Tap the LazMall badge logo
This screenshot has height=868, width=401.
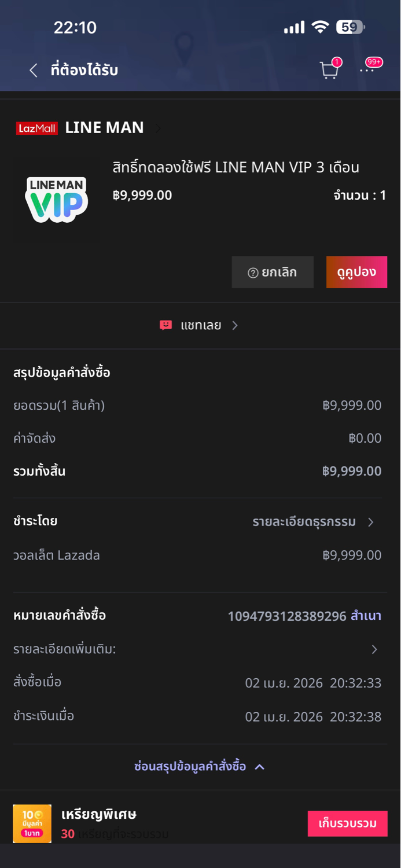37,128
